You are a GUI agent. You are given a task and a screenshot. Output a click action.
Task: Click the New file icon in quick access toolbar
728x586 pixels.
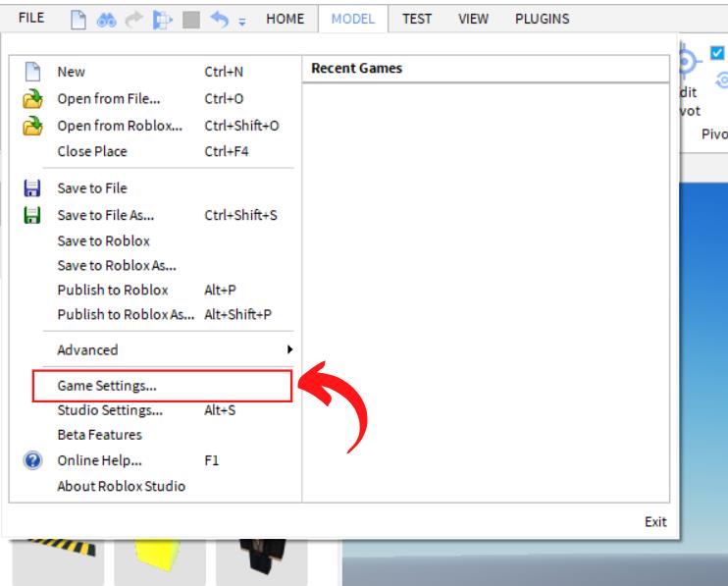[78, 20]
